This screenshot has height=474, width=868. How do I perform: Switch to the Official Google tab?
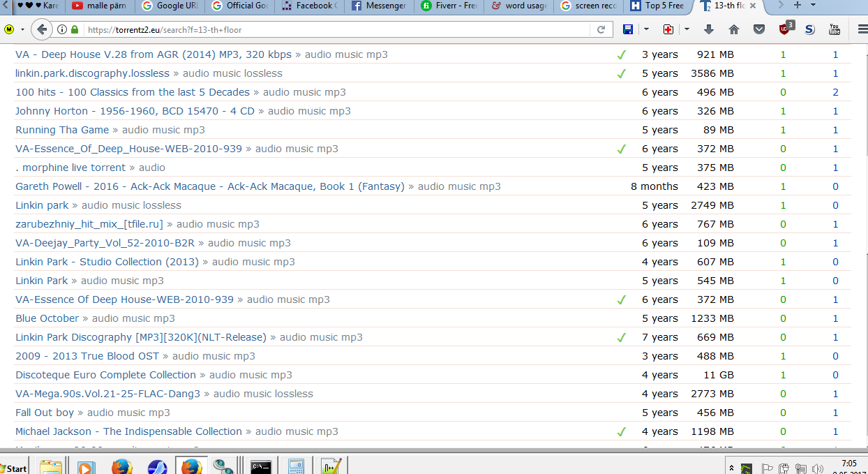pyautogui.click(x=239, y=6)
